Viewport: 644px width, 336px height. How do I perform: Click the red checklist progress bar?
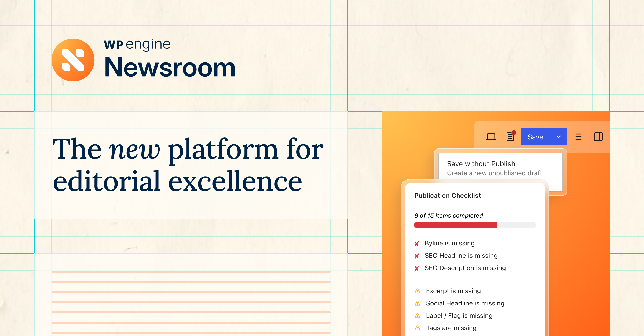coord(456,225)
